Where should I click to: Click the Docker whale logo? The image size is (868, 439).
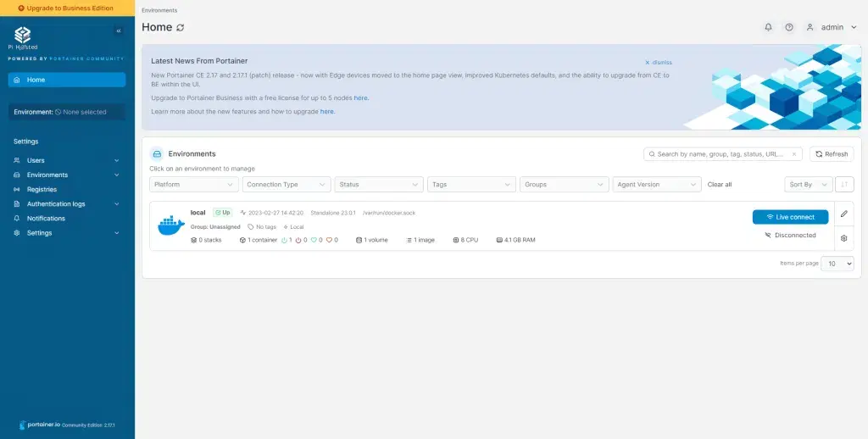(171, 225)
